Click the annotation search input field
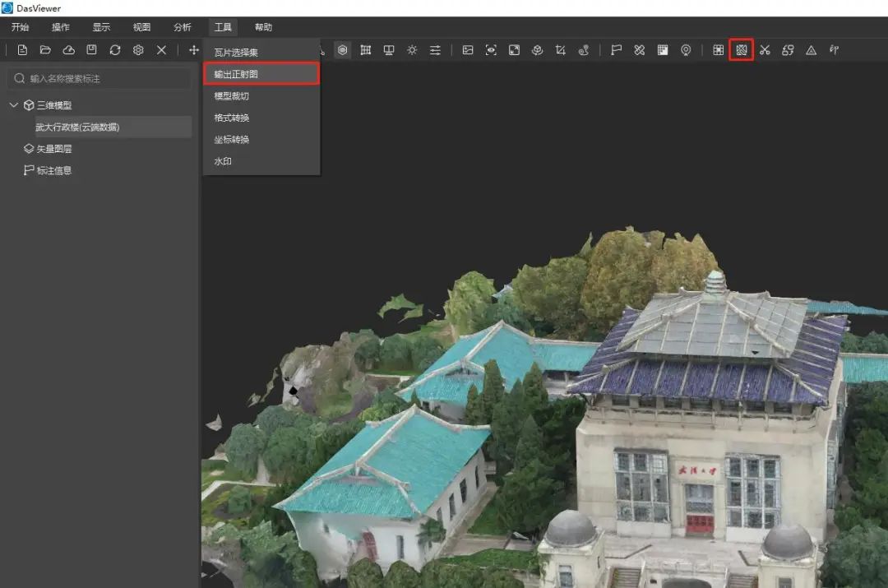Image resolution: width=888 pixels, height=588 pixels. [99, 78]
